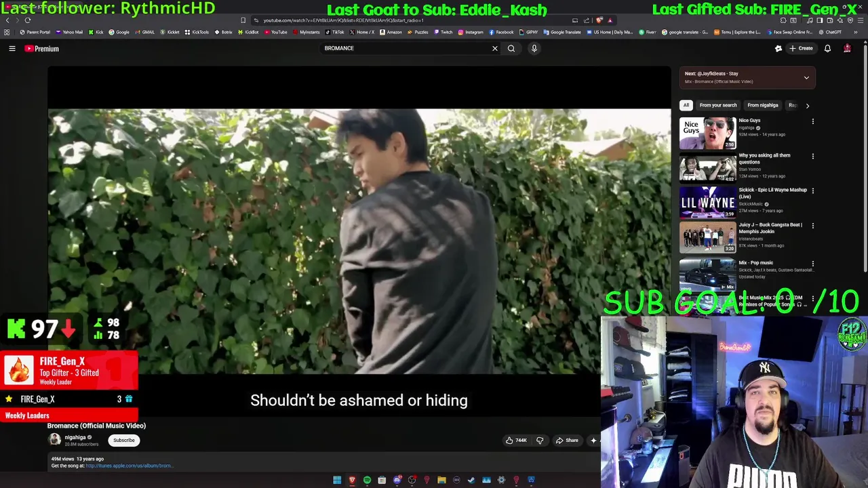Open the browser apps grid icon
The width and height of the screenshot is (868, 488).
click(x=7, y=32)
